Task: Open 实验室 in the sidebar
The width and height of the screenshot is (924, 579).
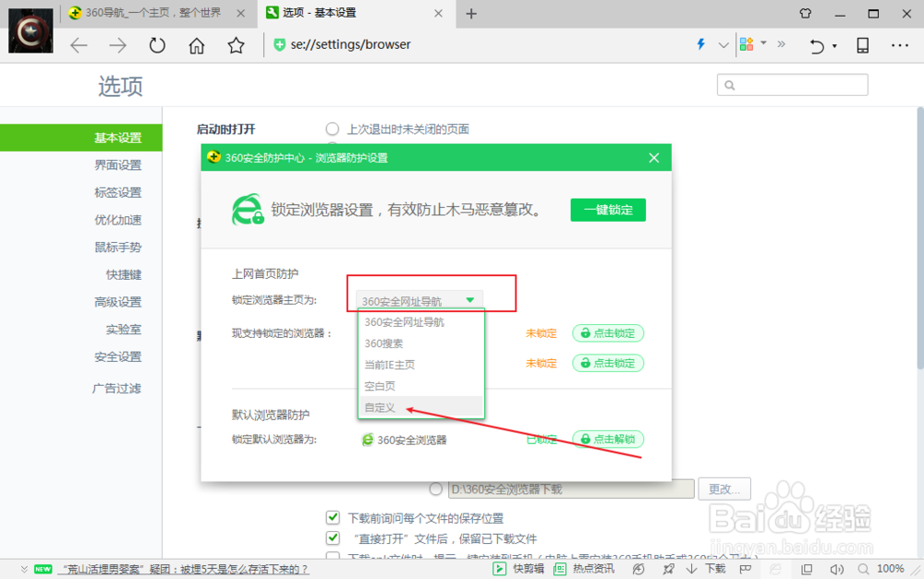Action: 124,330
